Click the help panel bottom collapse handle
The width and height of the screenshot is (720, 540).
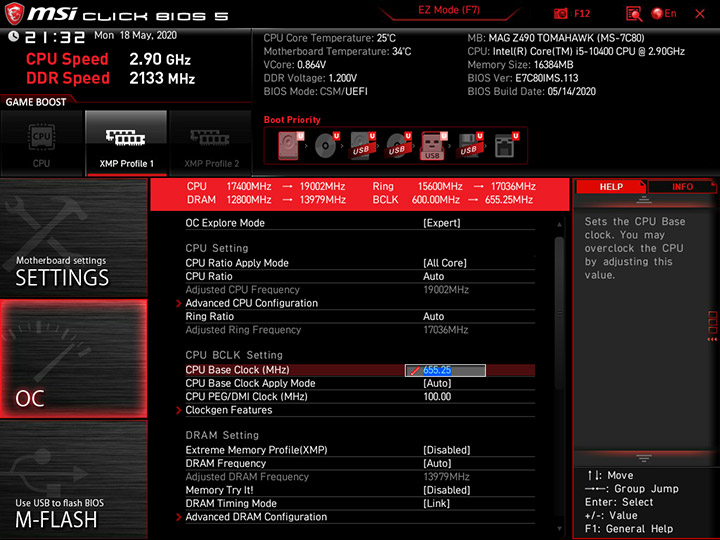[x=644, y=458]
